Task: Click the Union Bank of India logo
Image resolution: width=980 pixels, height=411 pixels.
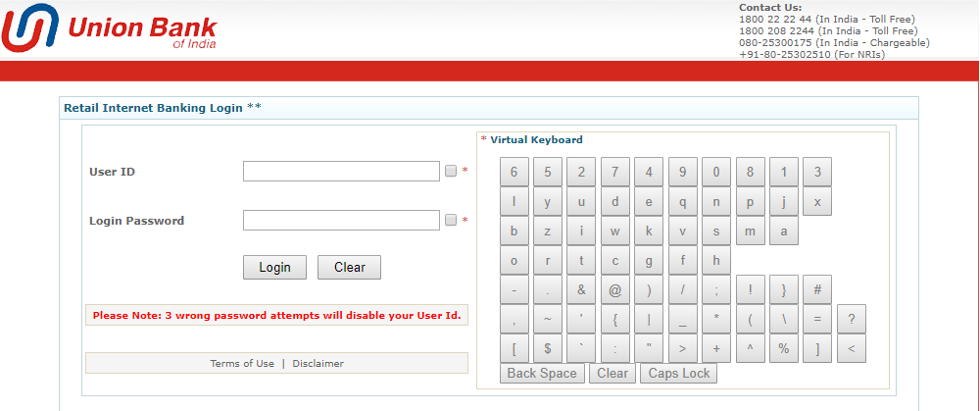Action: (110, 28)
